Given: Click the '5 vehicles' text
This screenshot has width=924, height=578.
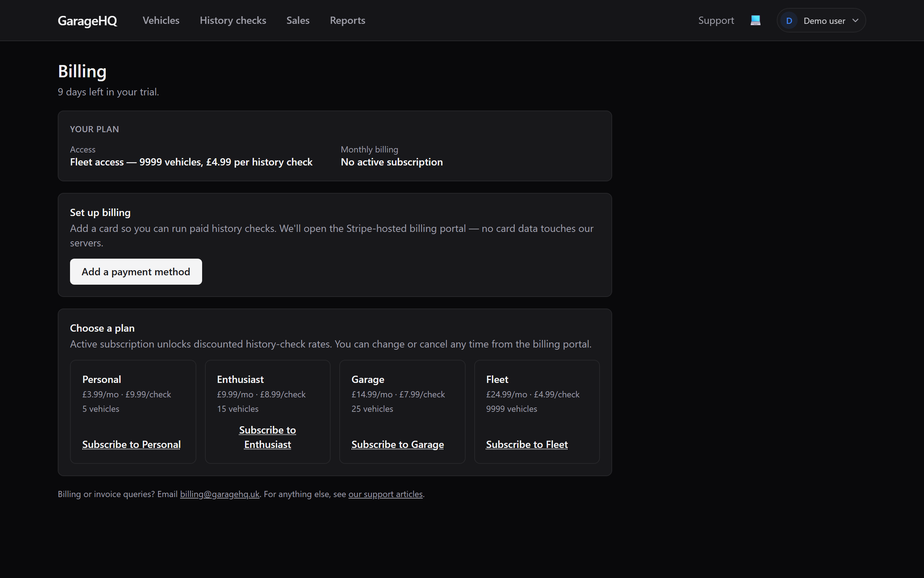Looking at the screenshot, I should tap(101, 409).
